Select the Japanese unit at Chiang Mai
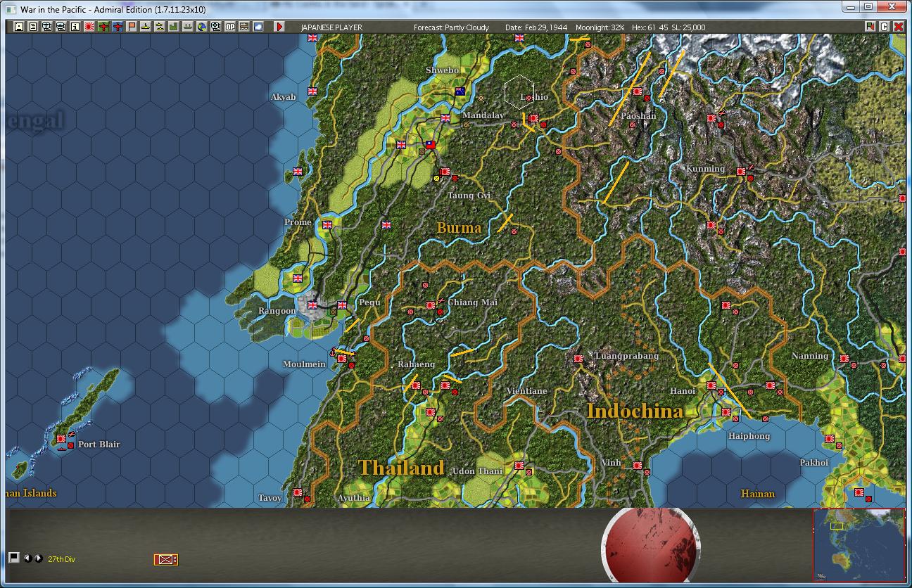Screen dimensions: 912x588 [x=431, y=305]
